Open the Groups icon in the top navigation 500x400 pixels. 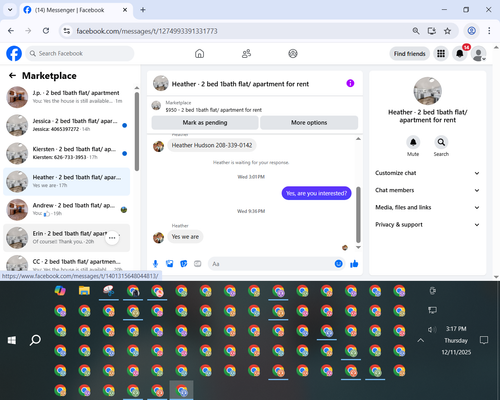(x=293, y=53)
